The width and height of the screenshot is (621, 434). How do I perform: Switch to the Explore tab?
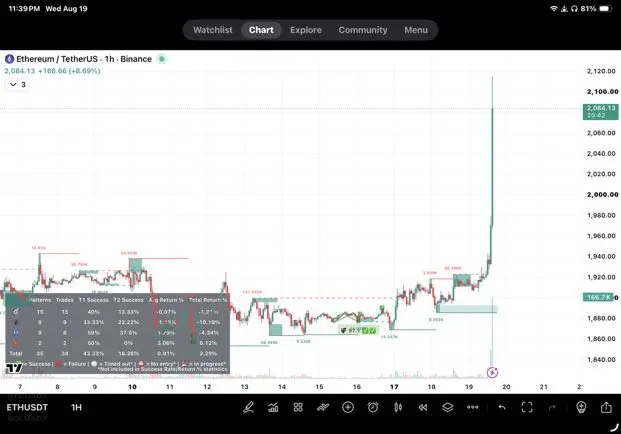(x=306, y=30)
